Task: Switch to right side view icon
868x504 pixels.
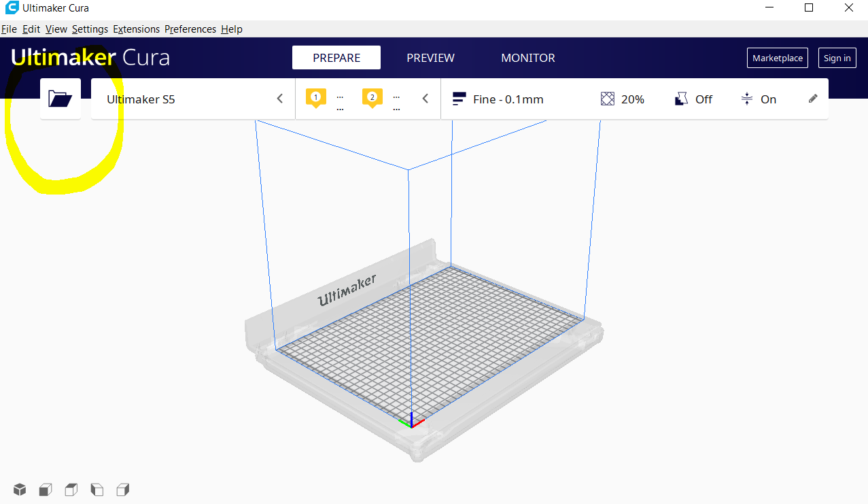Action: coord(123,489)
